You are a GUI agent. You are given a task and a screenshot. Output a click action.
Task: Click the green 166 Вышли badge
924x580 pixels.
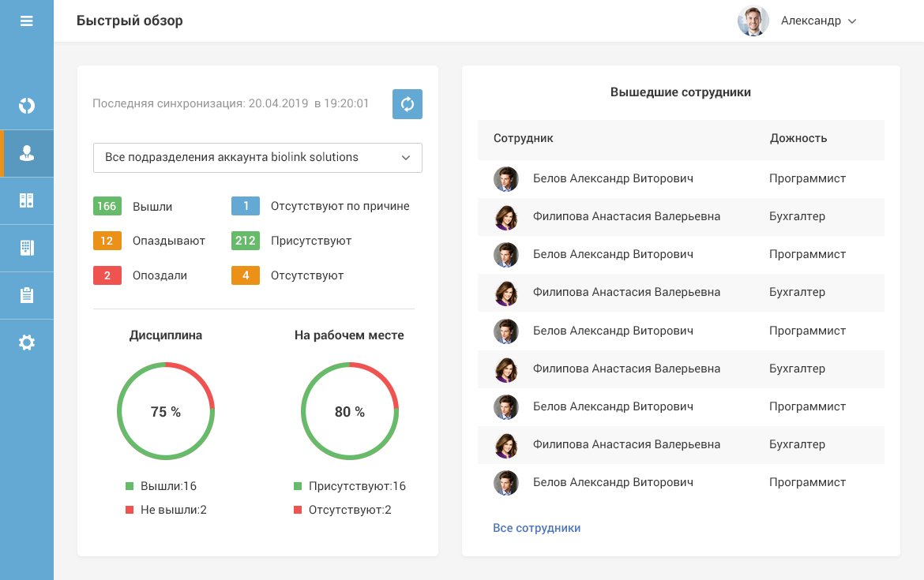pyautogui.click(x=107, y=206)
